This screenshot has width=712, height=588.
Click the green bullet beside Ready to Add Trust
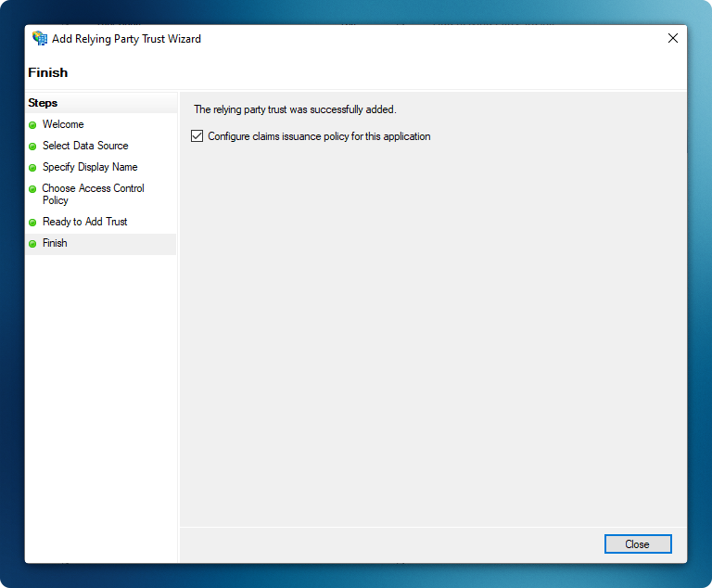(x=32, y=223)
